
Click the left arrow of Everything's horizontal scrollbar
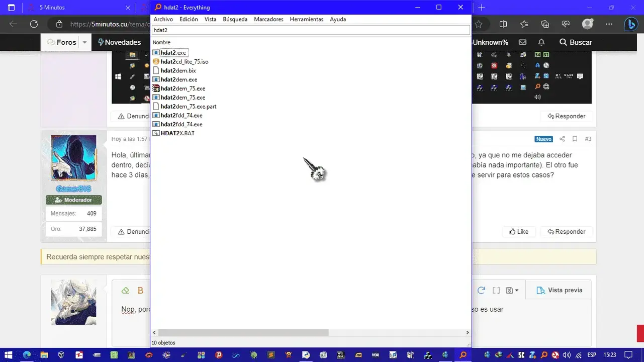point(154,332)
